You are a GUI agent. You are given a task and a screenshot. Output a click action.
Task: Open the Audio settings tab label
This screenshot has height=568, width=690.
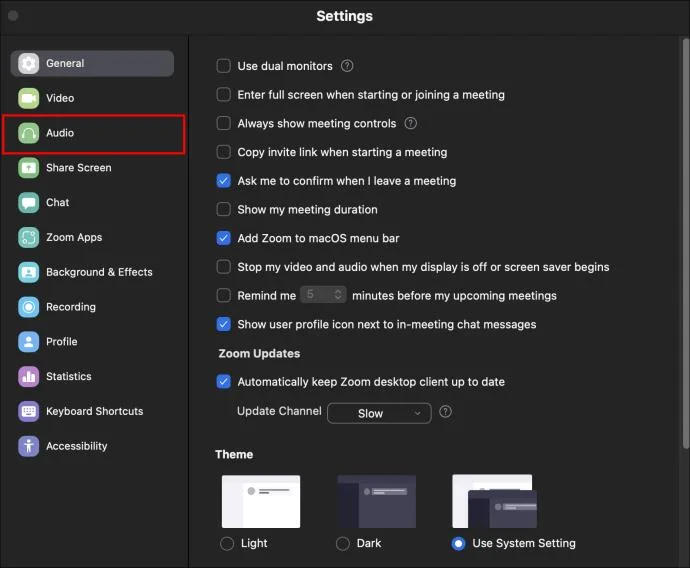pyautogui.click(x=60, y=133)
